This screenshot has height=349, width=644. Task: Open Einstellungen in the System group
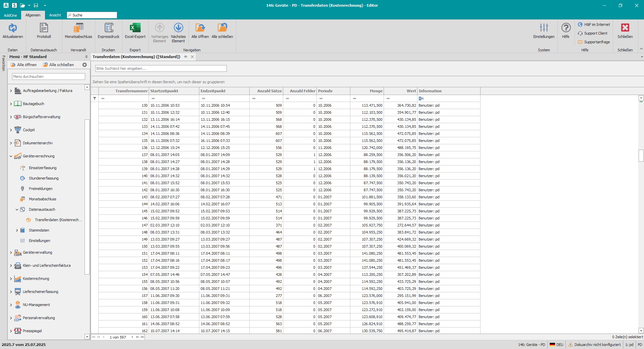[544, 28]
